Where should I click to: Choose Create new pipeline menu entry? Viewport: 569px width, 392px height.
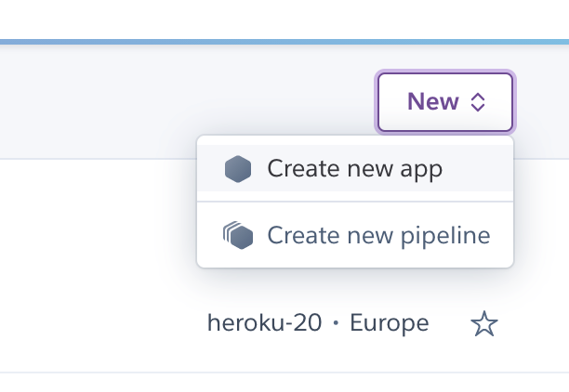pyautogui.click(x=355, y=235)
